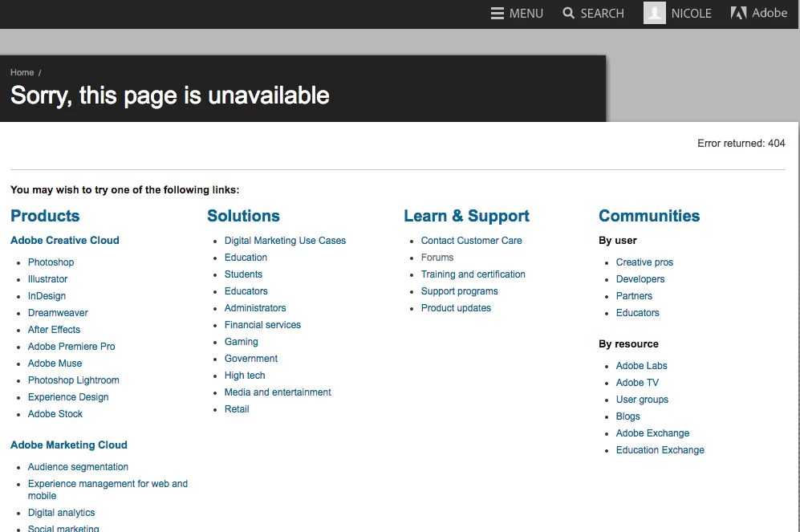800x532 pixels.
Task: Click Photoshop Lightroom link
Action: point(74,380)
